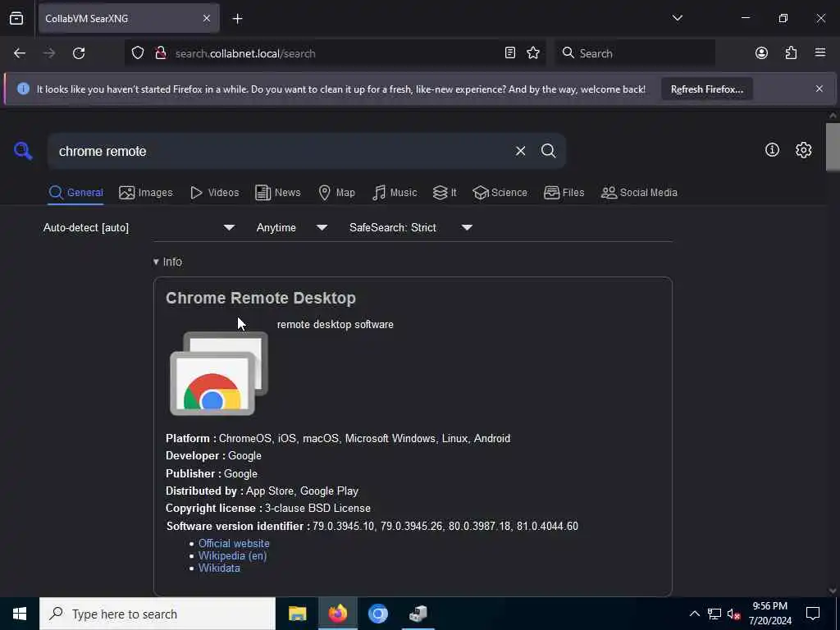840x630 pixels.
Task: Click the 'Type here to search' taskbar box
Action: click(157, 614)
